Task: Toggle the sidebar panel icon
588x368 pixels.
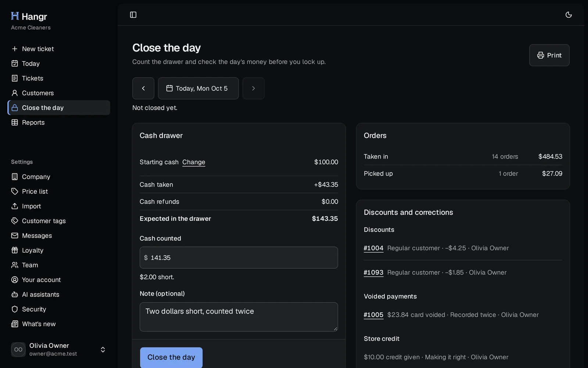Action: (133, 15)
